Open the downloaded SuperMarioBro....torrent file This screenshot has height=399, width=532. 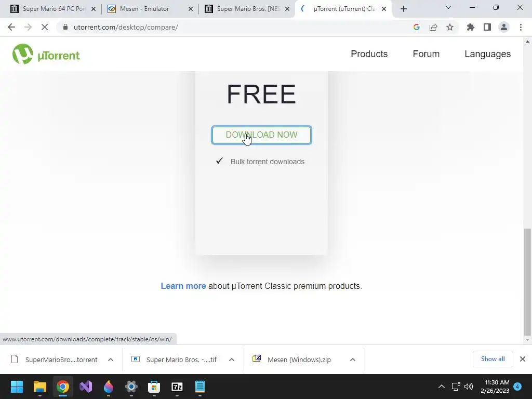54,360
